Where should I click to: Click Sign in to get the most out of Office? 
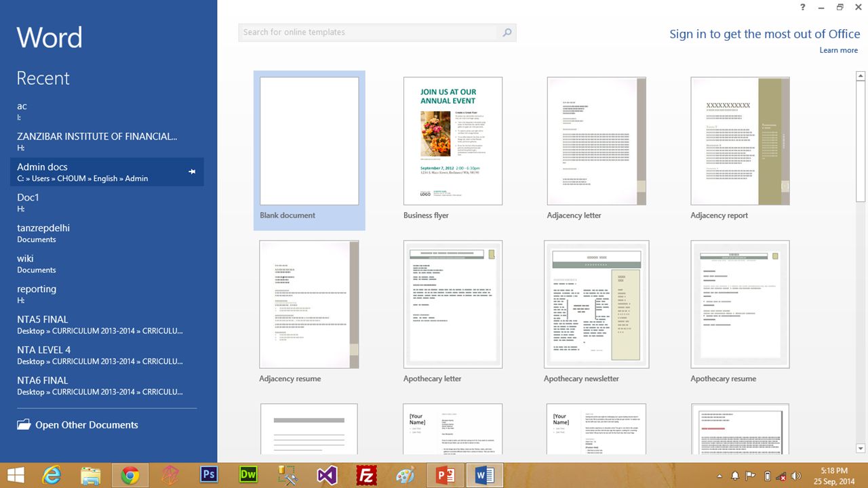tap(765, 34)
